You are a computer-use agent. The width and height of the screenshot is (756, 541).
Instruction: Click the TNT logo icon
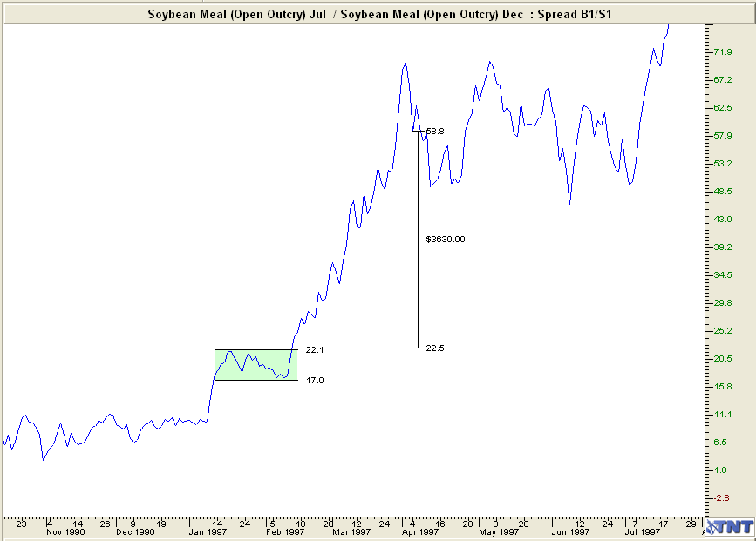coord(730,527)
